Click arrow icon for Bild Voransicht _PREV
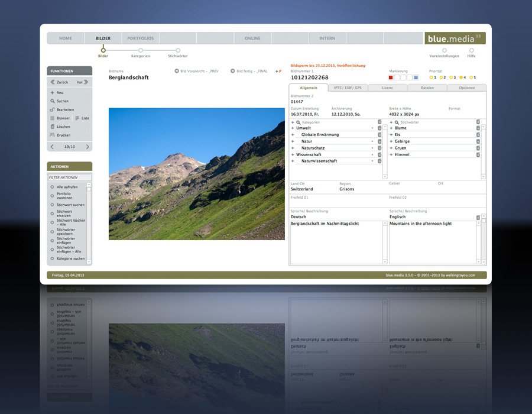This screenshot has height=414, width=532. click(x=176, y=71)
